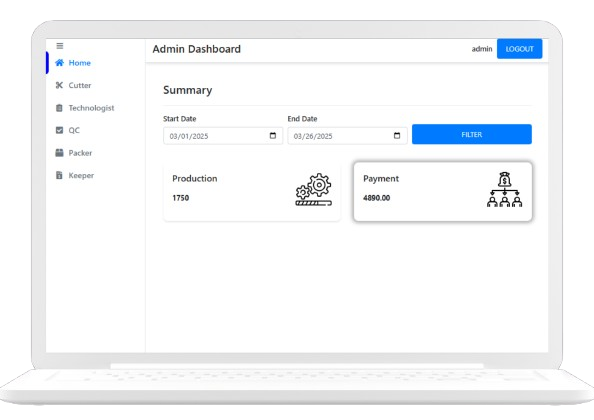Viewport: 594px width, 420px height.
Task: Click the End Date input field
Action: point(347,136)
